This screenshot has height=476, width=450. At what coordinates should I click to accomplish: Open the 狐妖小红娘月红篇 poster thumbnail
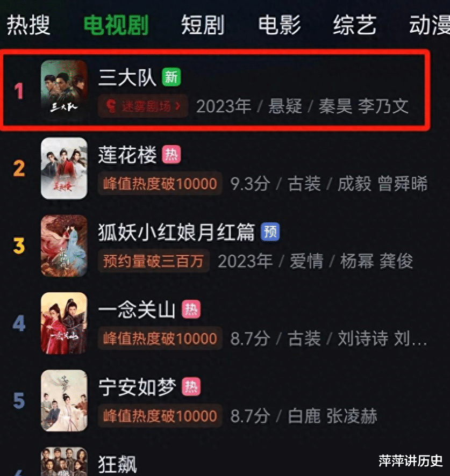64,246
